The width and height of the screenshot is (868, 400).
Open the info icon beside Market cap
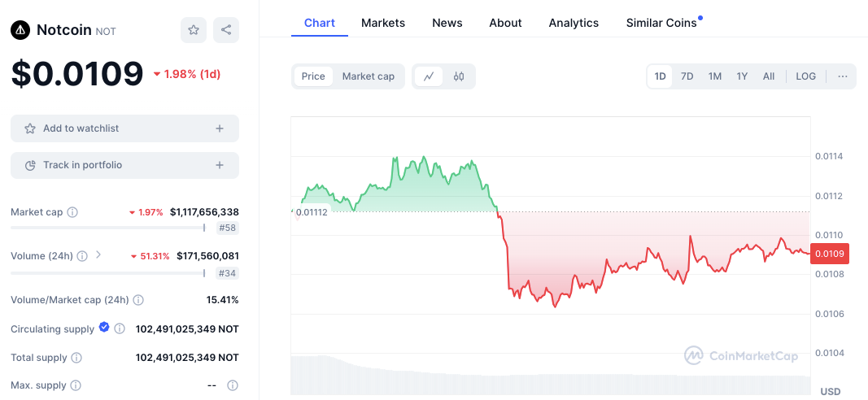72,212
